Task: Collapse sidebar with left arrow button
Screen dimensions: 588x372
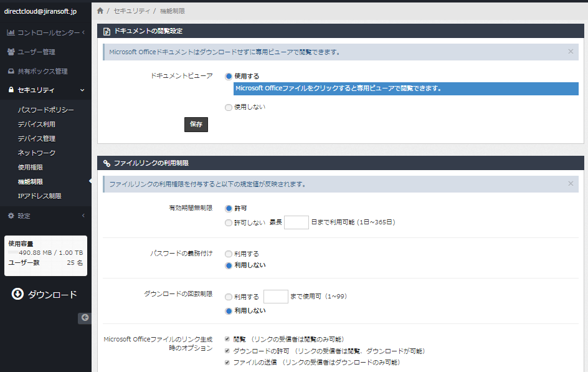Action: [x=85, y=318]
